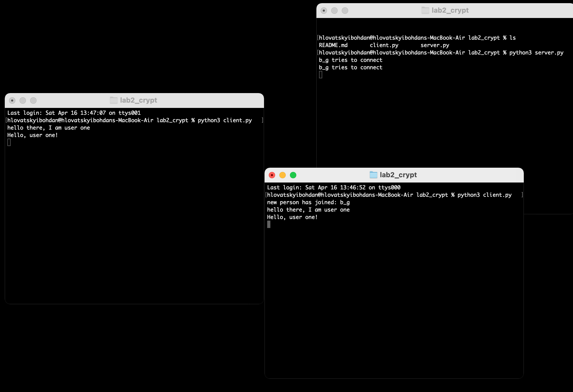Click 'new person has joined: b_g' line

[x=308, y=202]
